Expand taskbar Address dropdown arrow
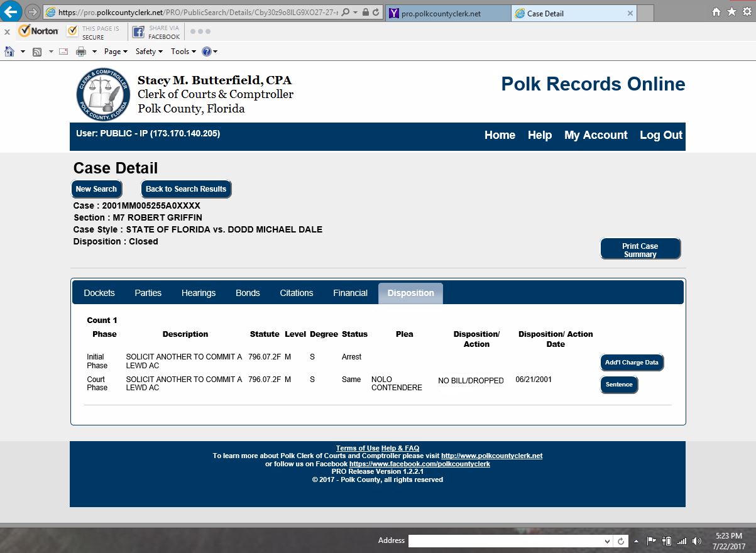756x553 pixels. tap(607, 541)
